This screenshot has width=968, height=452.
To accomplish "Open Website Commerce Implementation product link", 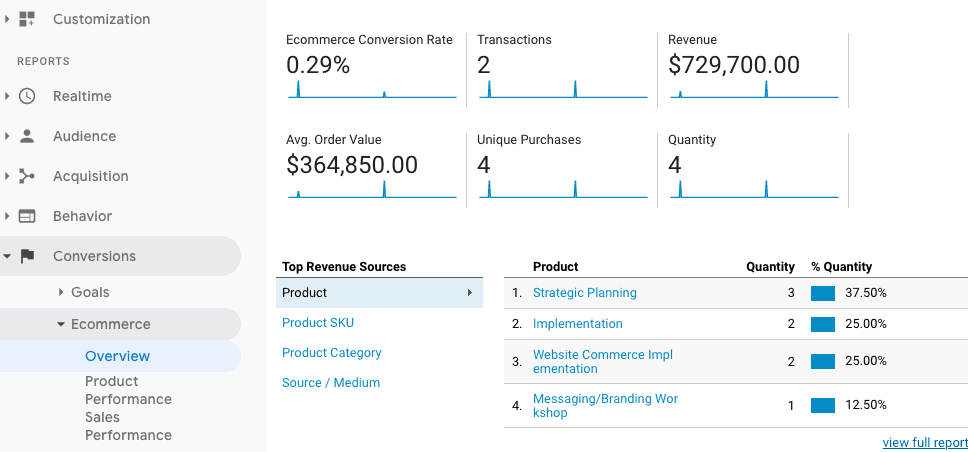I will pos(603,362).
